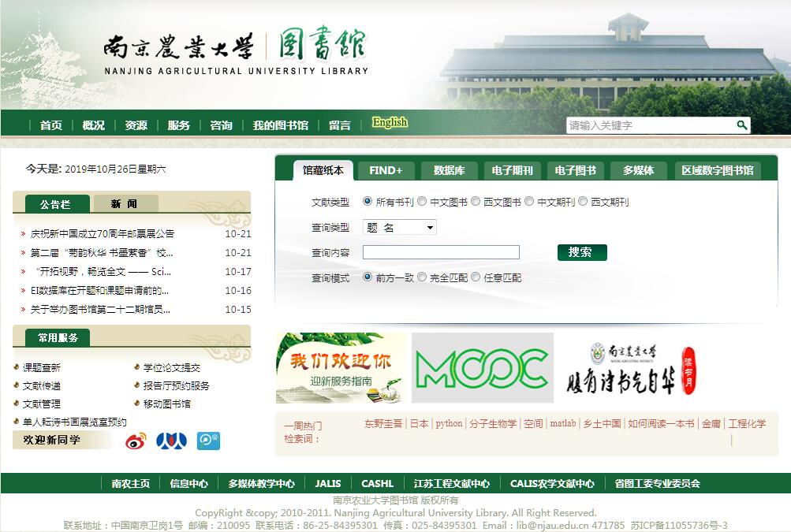
Task: Open the 电子期刊 tab
Action: 512,170
